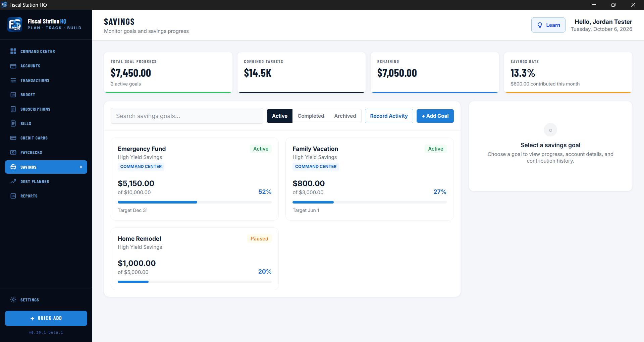Open Reports from the sidebar
This screenshot has width=644, height=342.
pos(46,196)
